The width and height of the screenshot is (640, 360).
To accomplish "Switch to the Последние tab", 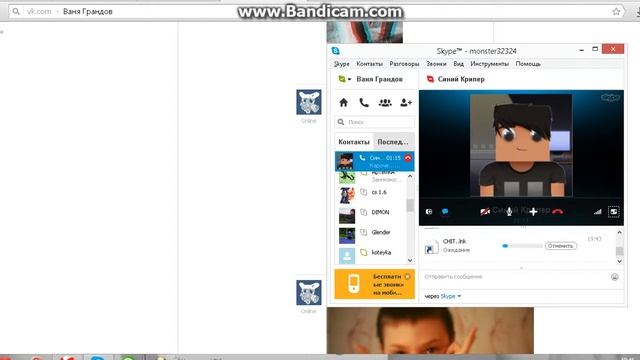I will coord(393,142).
